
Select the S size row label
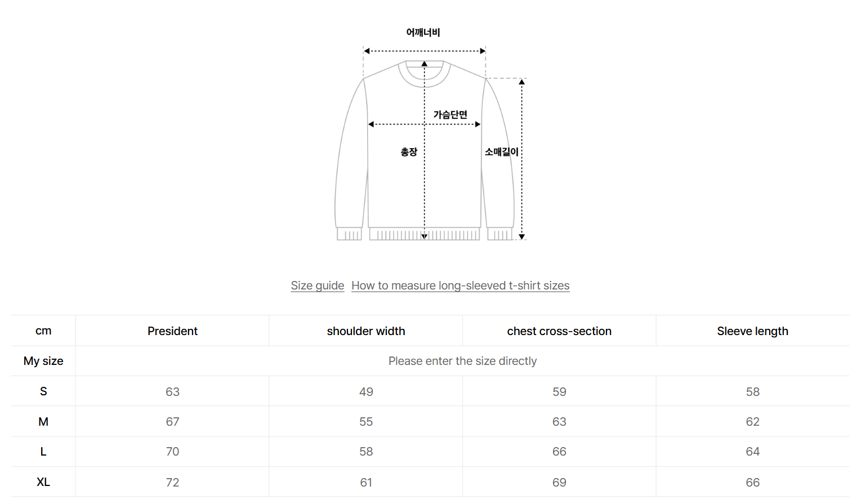coord(43,391)
